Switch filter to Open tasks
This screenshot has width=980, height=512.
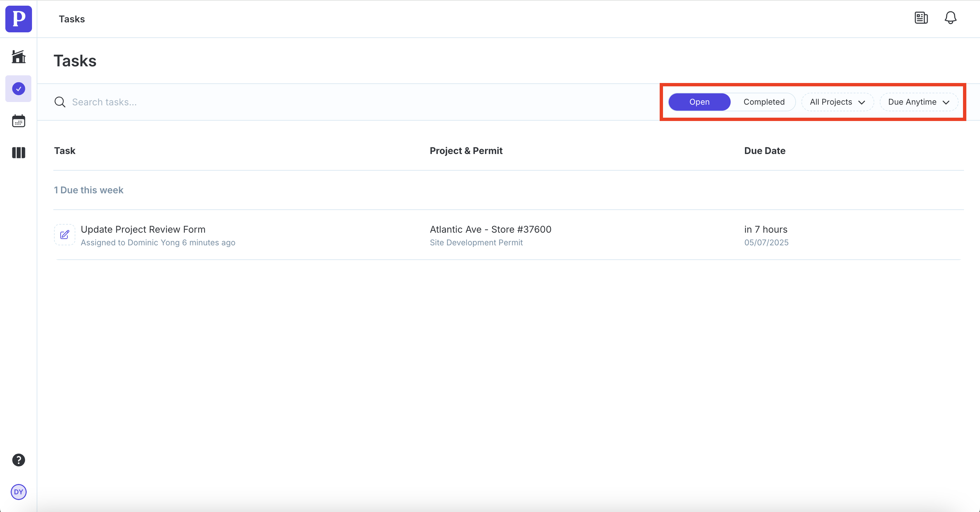pos(699,102)
